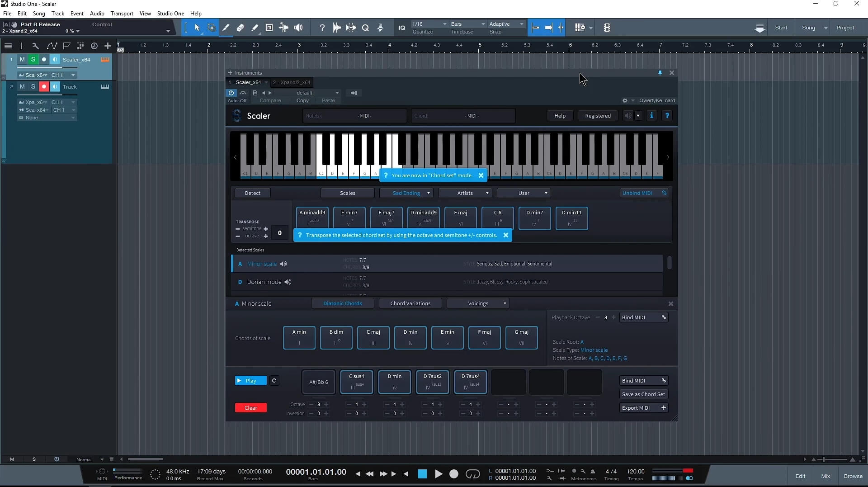Open the Timebase Bars dropdown

point(467,24)
